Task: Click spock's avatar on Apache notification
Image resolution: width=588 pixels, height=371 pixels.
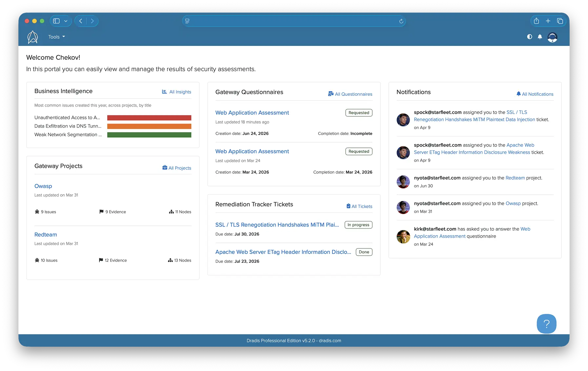Action: [403, 153]
